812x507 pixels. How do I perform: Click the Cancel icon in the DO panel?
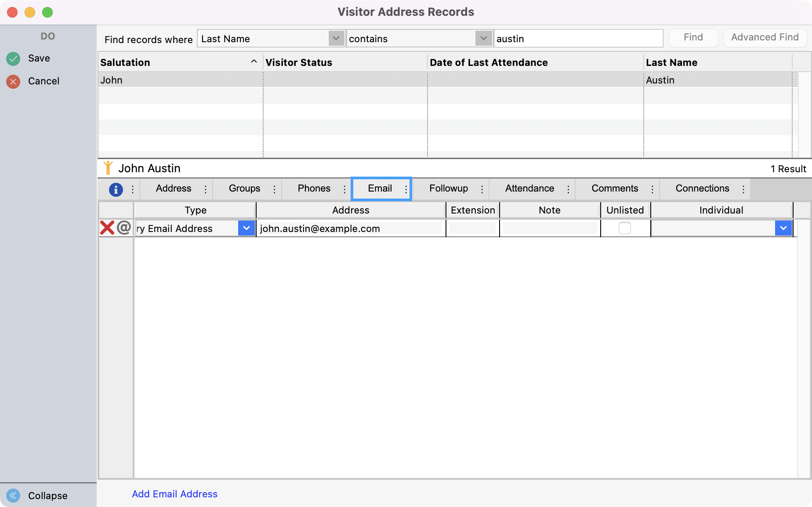coord(13,81)
